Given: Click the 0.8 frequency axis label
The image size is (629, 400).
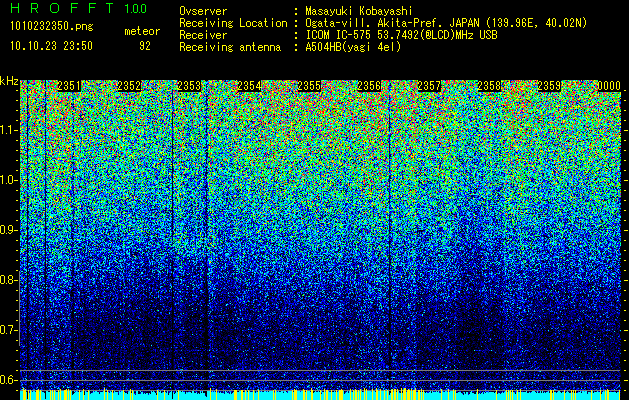Looking at the screenshot, I should point(8,280).
